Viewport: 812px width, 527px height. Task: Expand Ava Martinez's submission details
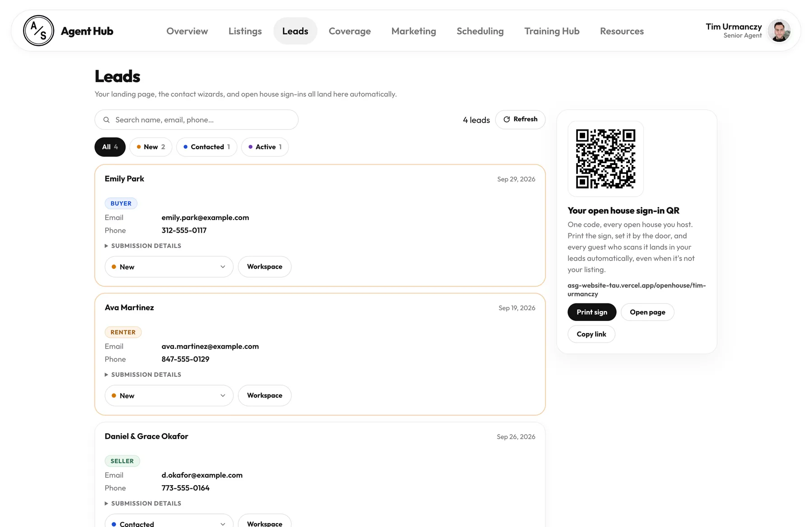coord(143,375)
